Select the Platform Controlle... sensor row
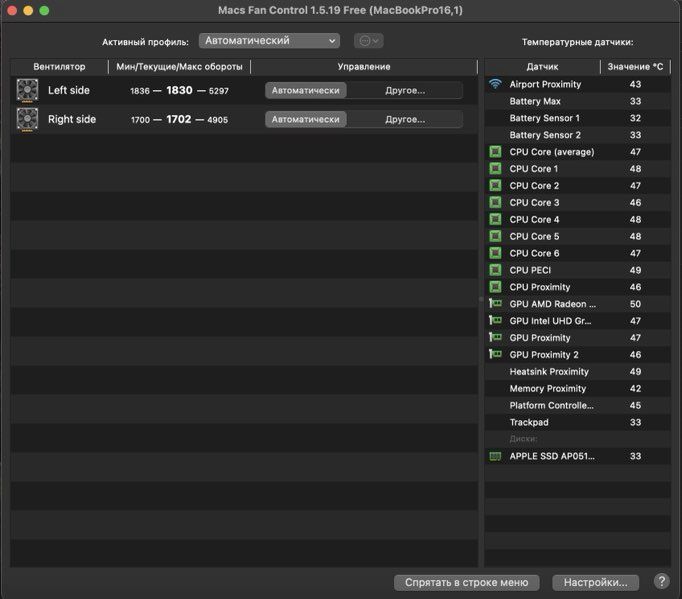 [577, 405]
